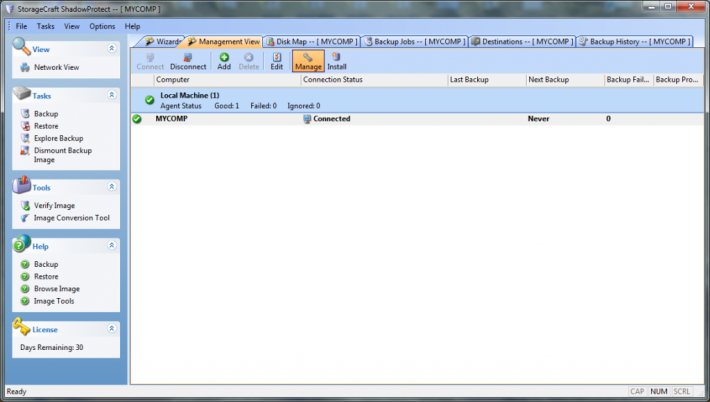Click Days Remaining: 30 license text

click(x=52, y=348)
